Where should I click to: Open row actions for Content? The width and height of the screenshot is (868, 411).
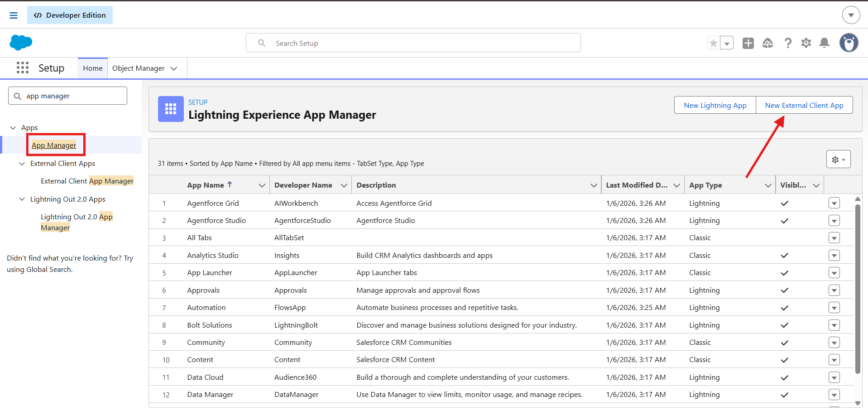pyautogui.click(x=834, y=360)
